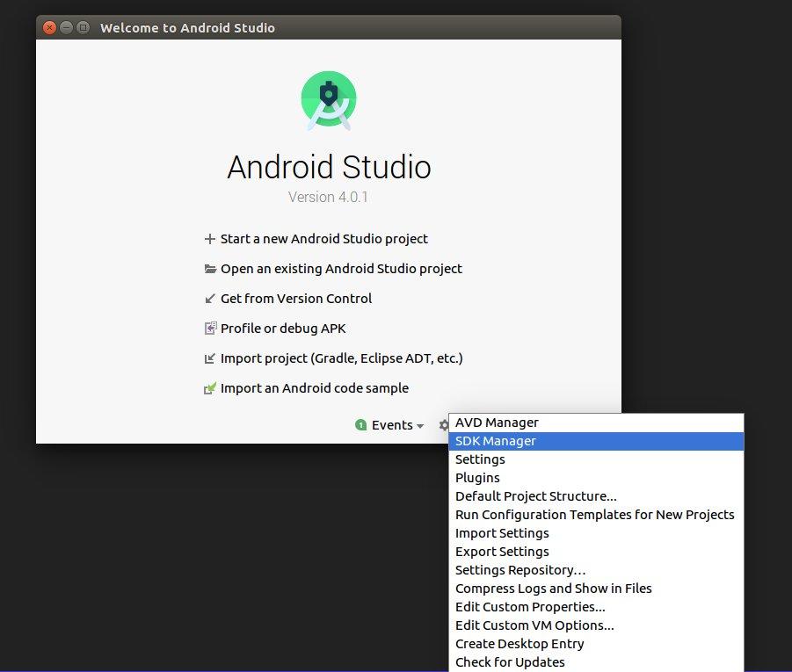Click the Configure gear icon

coord(444,425)
